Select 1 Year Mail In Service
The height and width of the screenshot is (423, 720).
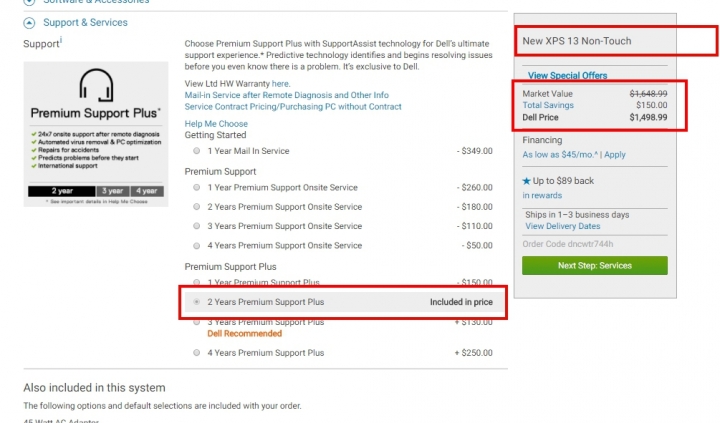[x=197, y=151]
